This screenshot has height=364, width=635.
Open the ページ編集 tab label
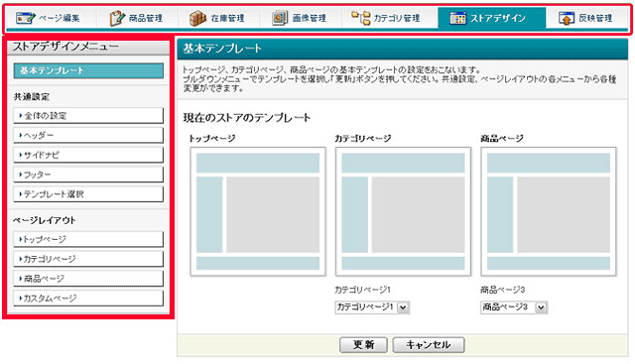60,18
